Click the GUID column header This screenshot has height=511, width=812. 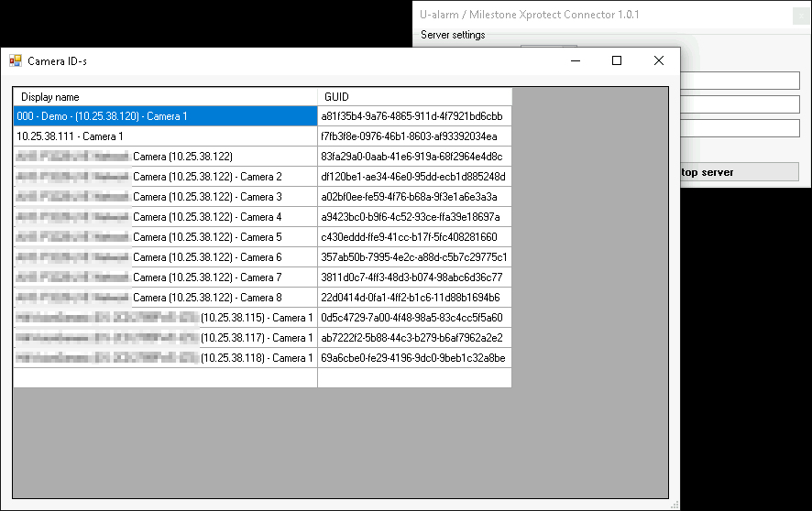pos(413,97)
